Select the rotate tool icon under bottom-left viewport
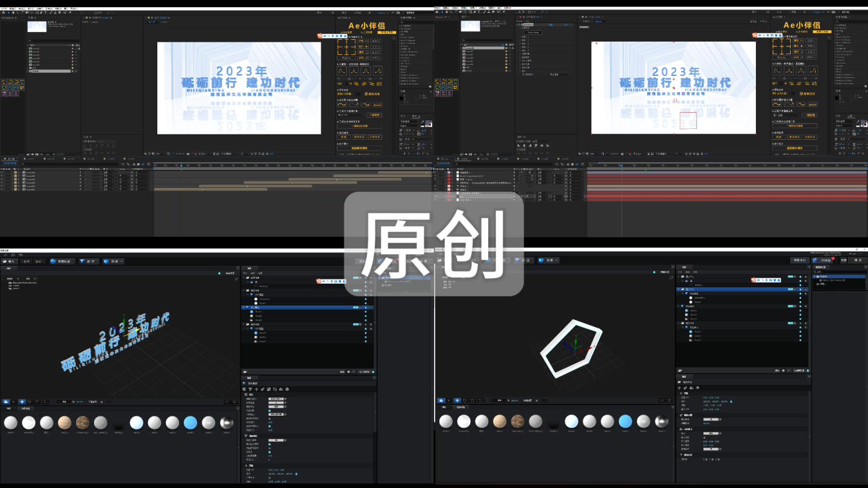Viewport: 868px width, 488px height. [x=30, y=401]
